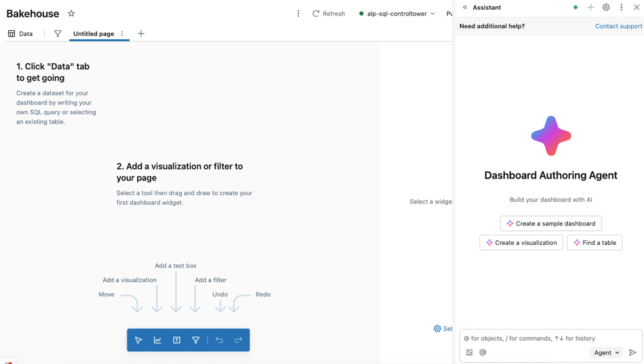
Task: Select the Untitled page tab
Action: pos(93,34)
